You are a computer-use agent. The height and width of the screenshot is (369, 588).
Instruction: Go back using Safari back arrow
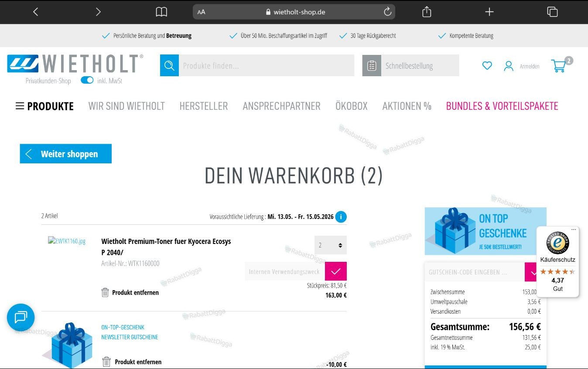[36, 12]
